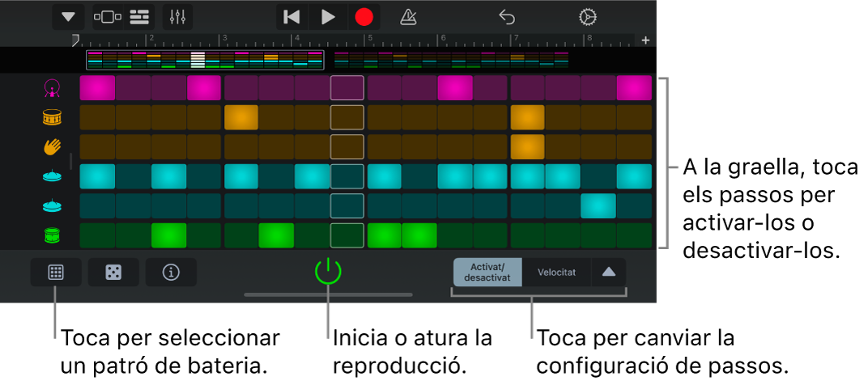Add song section with plus button
The height and width of the screenshot is (385, 868).
tap(645, 40)
